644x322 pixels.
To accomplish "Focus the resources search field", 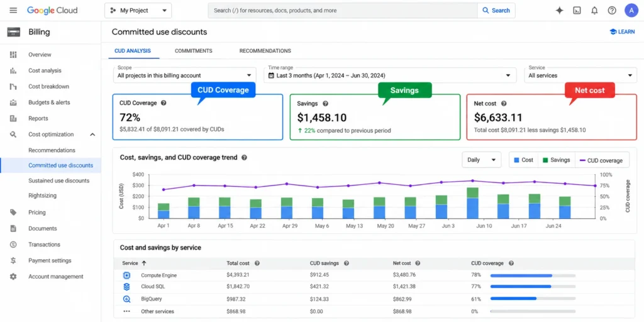I will (x=343, y=11).
